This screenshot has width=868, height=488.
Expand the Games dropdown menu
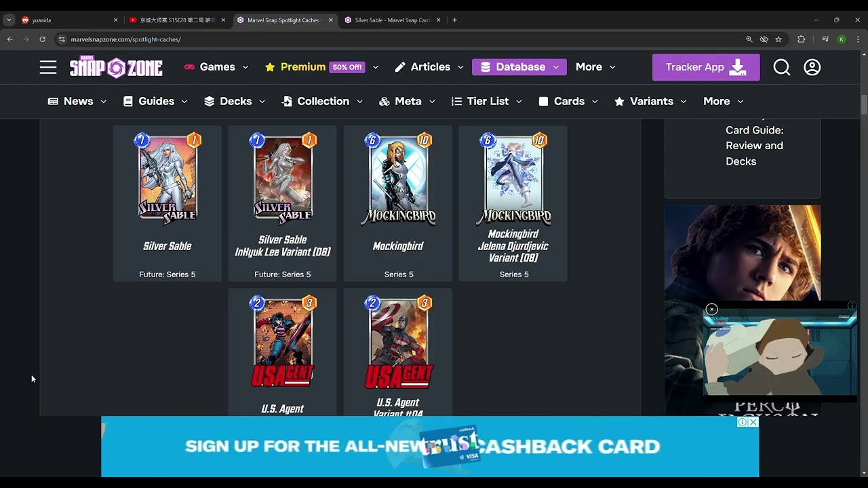[x=216, y=67]
